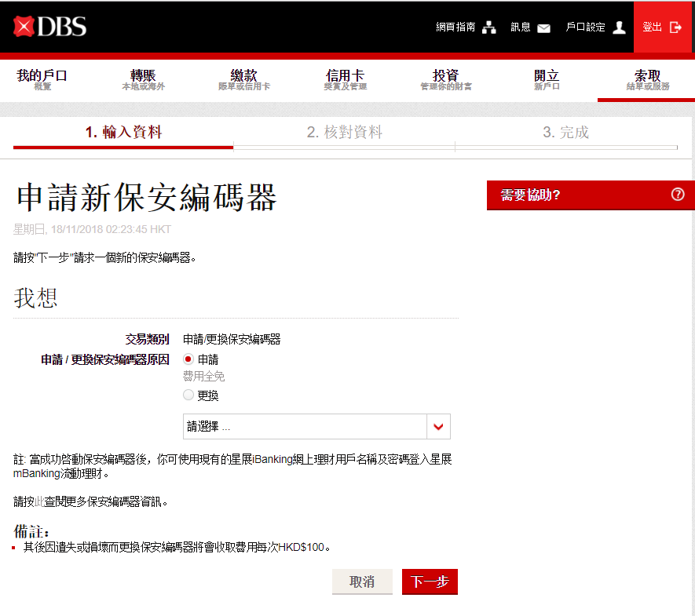Open the 我的戶口 menu
The height and width of the screenshot is (616, 695).
42,79
